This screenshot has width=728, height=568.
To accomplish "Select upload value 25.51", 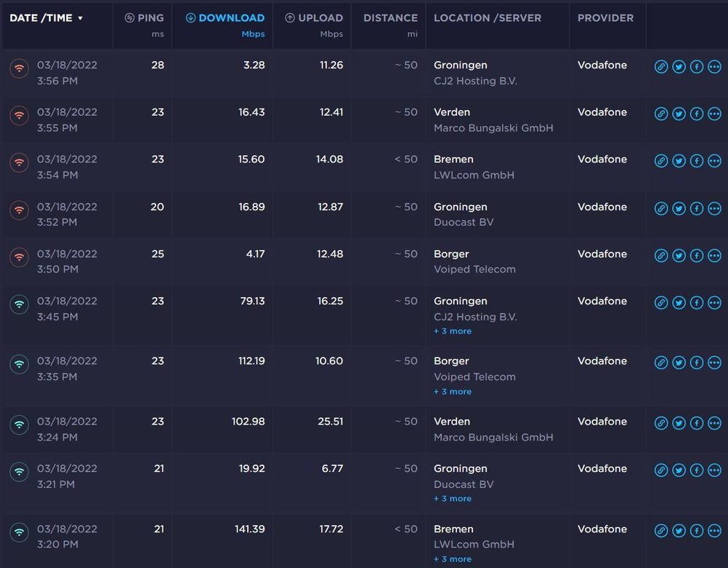I will point(330,422).
